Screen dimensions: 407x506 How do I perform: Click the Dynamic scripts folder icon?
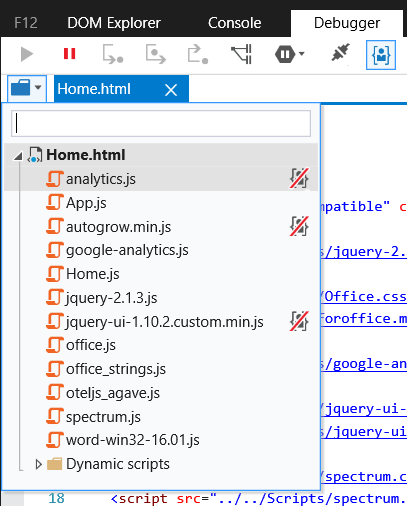[54, 464]
